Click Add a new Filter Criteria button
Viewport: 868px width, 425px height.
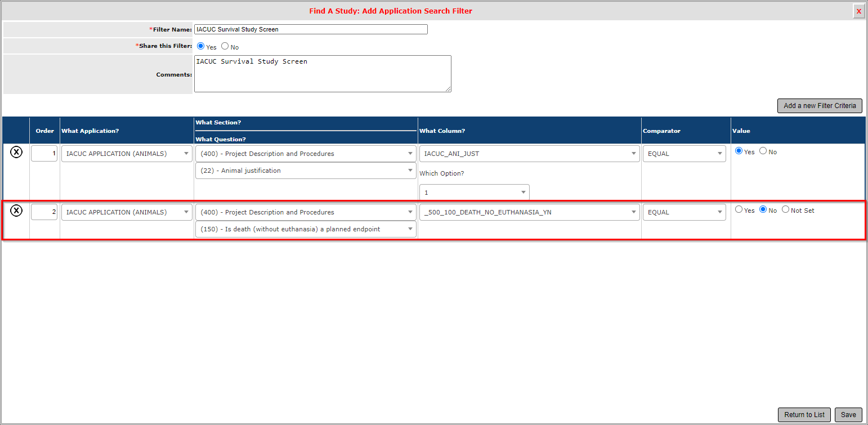pos(820,106)
